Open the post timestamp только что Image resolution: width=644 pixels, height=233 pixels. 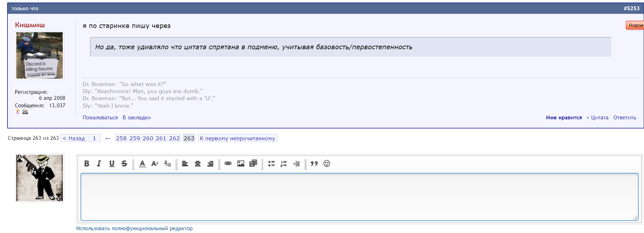(25, 8)
